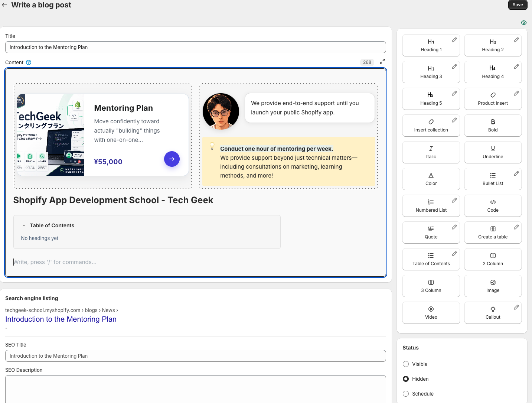Go back using the arrow beside Write a blog post
This screenshot has width=532, height=403.
tap(4, 5)
